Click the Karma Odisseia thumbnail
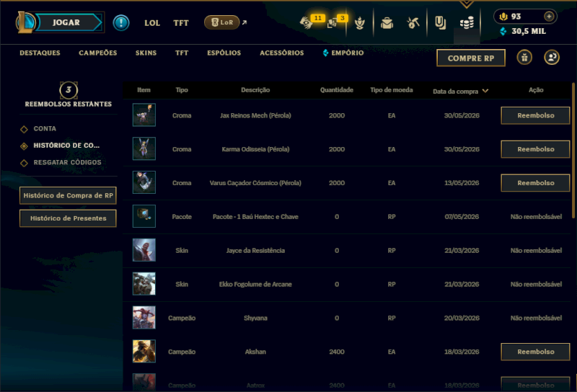 (x=144, y=148)
